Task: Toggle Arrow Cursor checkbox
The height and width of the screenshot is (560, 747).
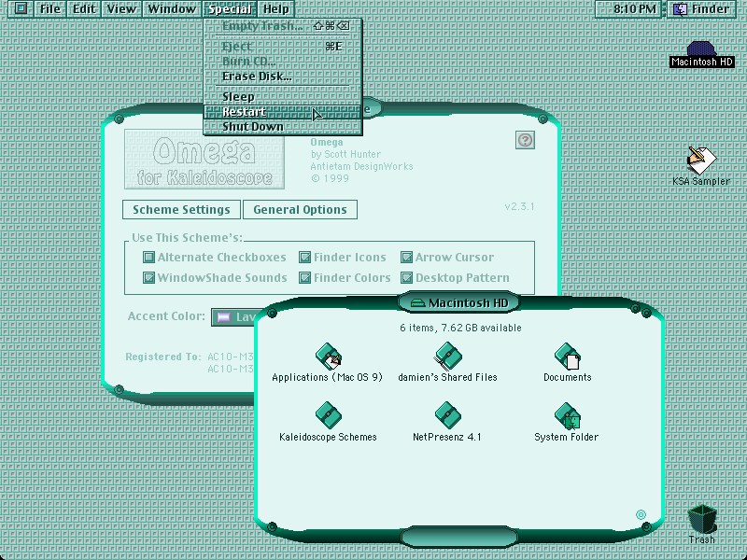Action: tap(406, 258)
